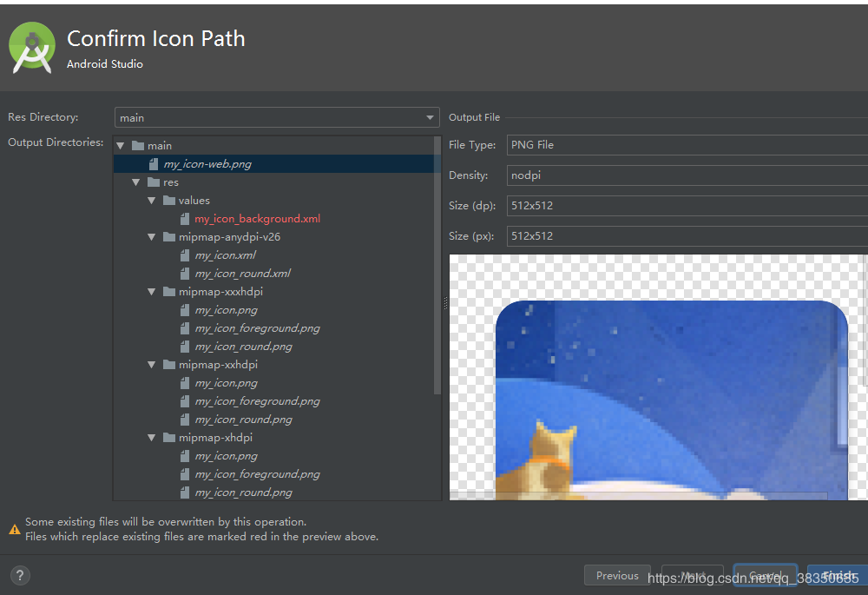Select my_icon_foreground.png under mipmap-xxxhdpi
The image size is (868, 595).
pos(258,328)
